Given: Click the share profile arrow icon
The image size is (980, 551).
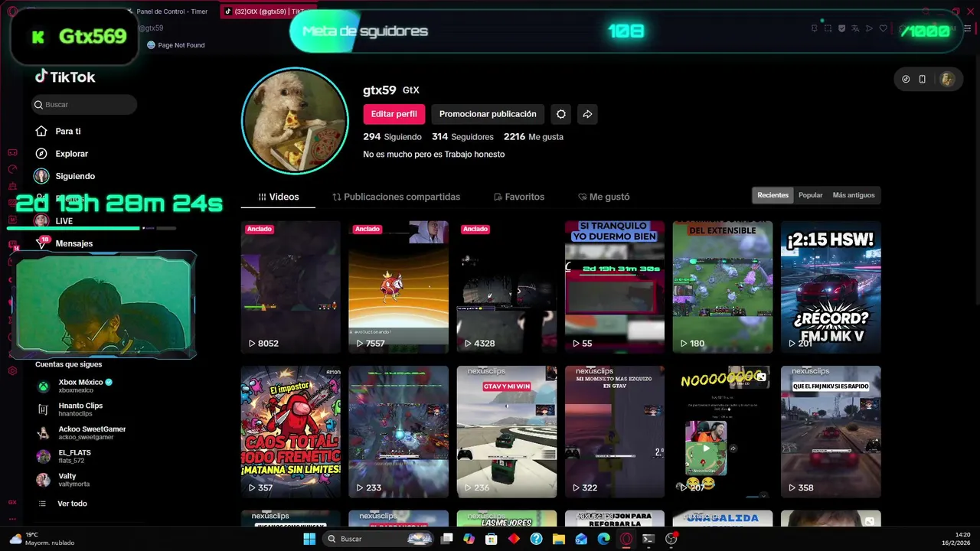Looking at the screenshot, I should [x=587, y=114].
